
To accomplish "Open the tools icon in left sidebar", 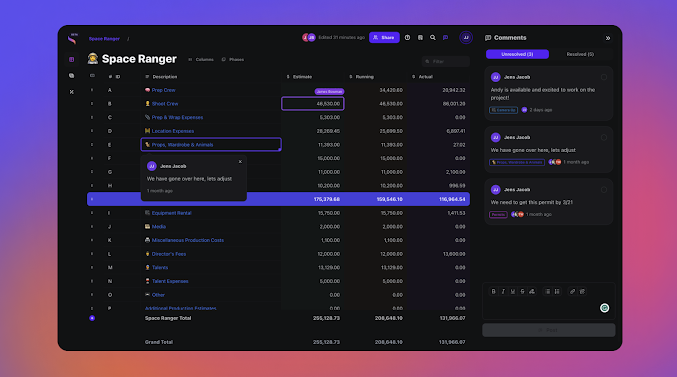I will click(72, 92).
